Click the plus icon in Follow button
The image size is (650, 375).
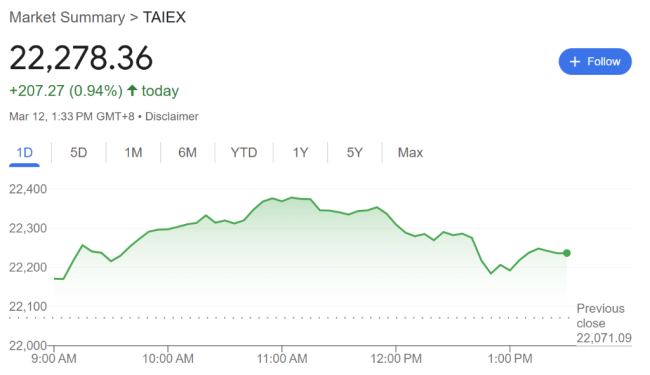tap(575, 62)
